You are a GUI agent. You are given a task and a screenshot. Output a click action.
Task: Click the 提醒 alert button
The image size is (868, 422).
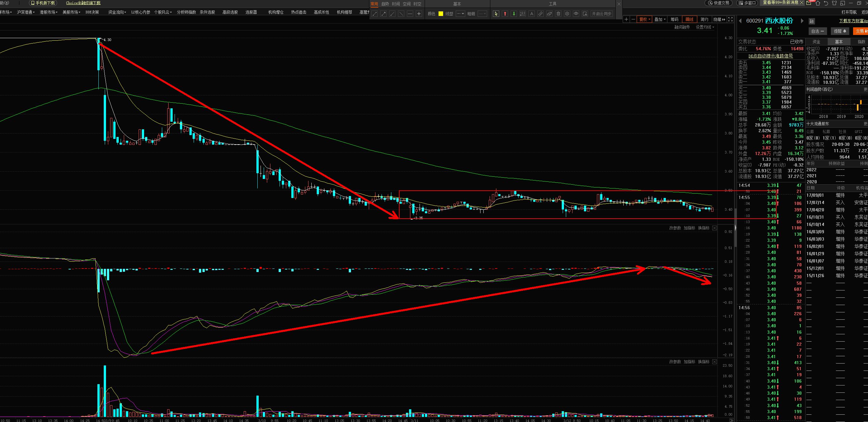840,31
